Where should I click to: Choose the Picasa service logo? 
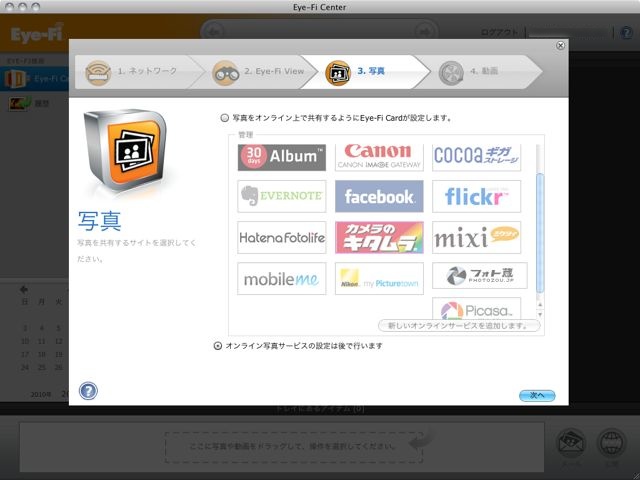(x=476, y=309)
